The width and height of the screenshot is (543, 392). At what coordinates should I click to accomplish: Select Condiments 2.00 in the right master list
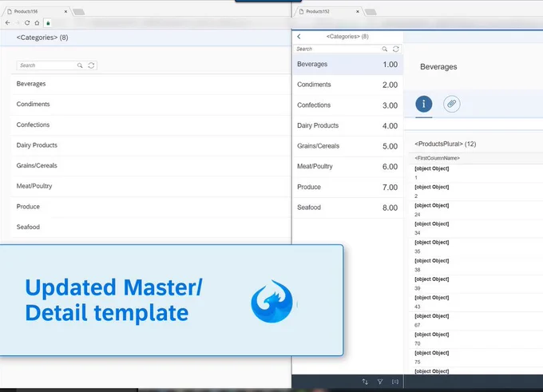click(348, 85)
